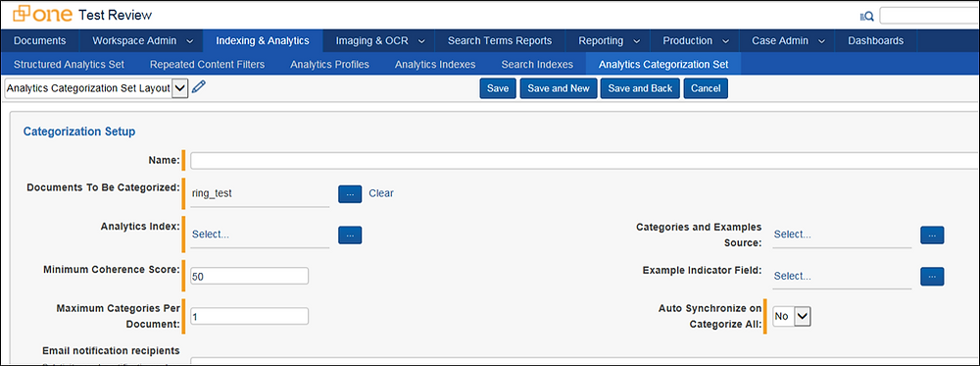This screenshot has height=366, width=980.
Task: Open ellipsis picker for Analytics Index
Action: point(350,235)
